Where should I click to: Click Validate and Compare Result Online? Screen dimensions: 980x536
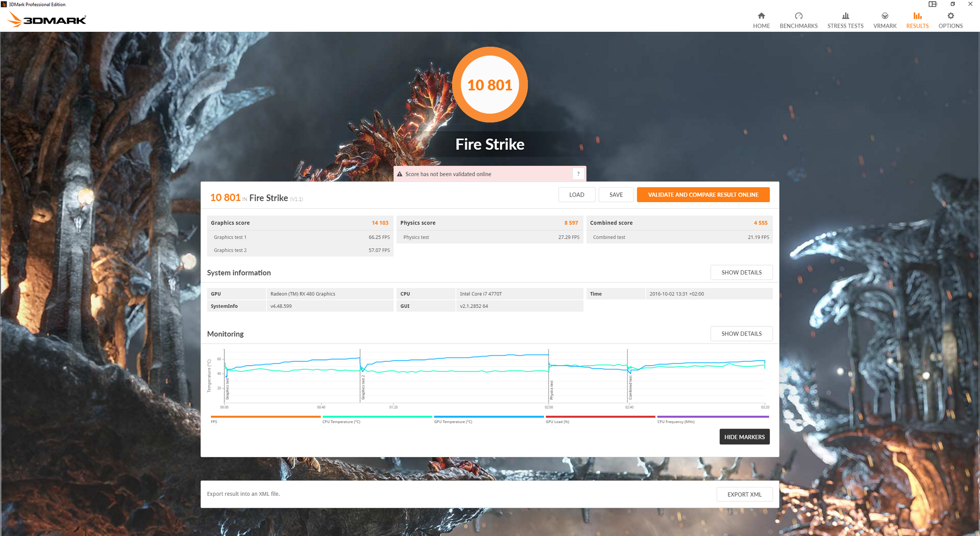point(703,195)
